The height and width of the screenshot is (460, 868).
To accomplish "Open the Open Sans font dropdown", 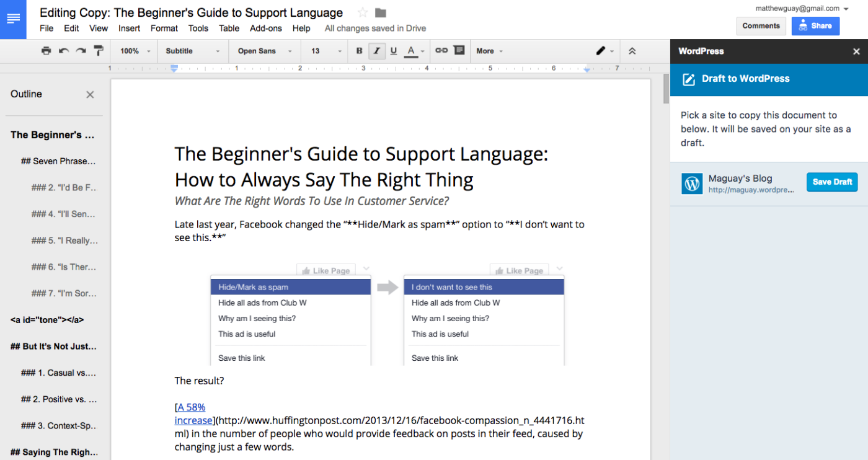I will [x=264, y=51].
